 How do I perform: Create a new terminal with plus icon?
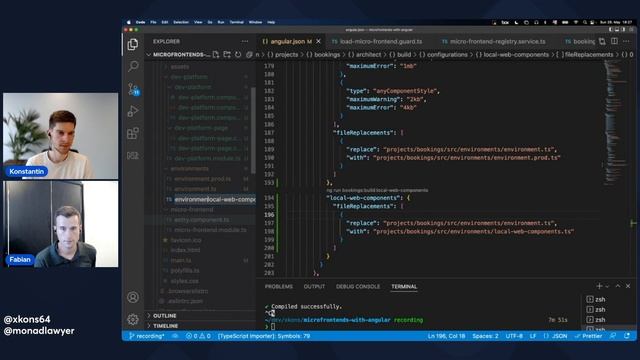[599, 286]
